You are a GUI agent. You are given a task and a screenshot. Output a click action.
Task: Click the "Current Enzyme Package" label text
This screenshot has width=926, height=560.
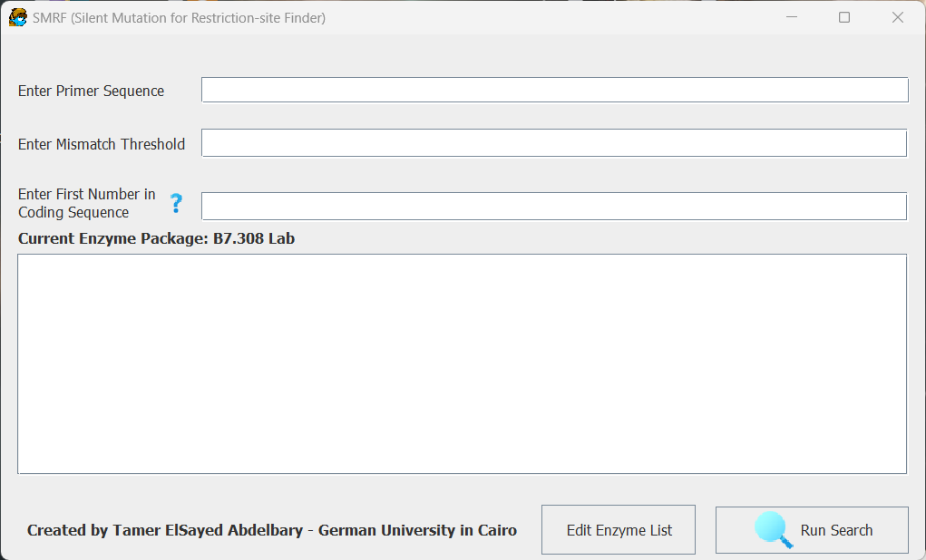(x=113, y=239)
